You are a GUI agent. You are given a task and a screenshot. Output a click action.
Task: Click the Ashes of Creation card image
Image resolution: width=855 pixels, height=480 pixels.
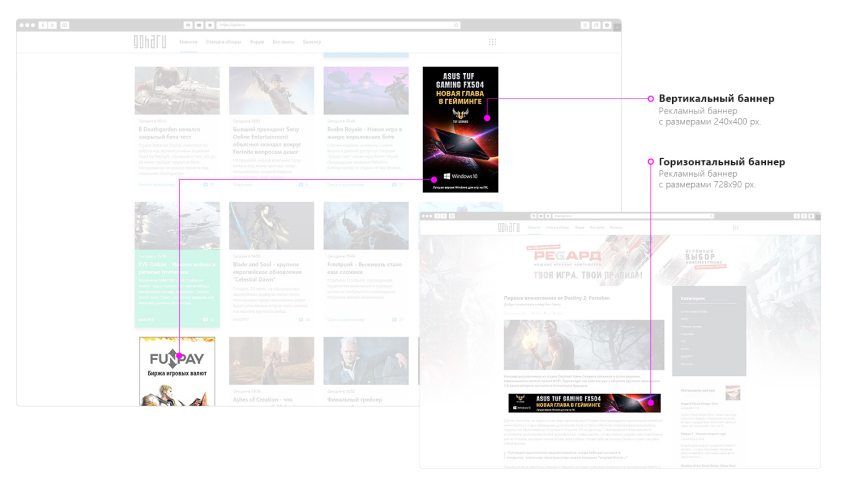[x=272, y=361]
